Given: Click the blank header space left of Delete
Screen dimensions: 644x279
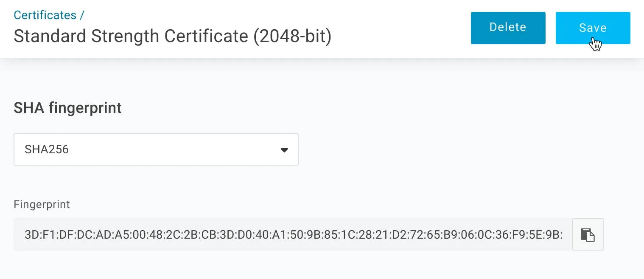Looking at the screenshot, I should (x=401, y=28).
